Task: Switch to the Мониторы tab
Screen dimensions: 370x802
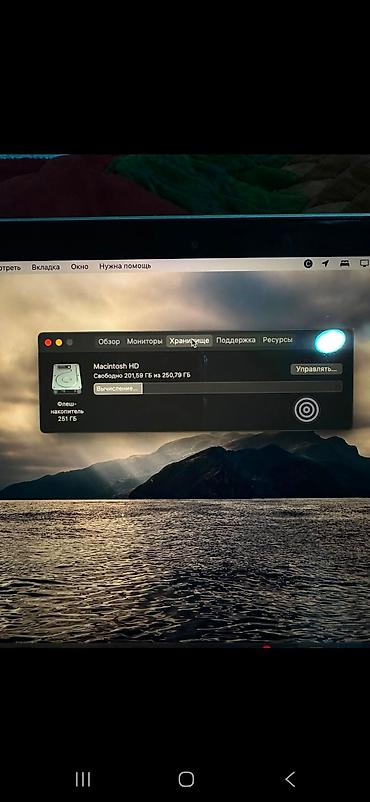Action: [144, 341]
